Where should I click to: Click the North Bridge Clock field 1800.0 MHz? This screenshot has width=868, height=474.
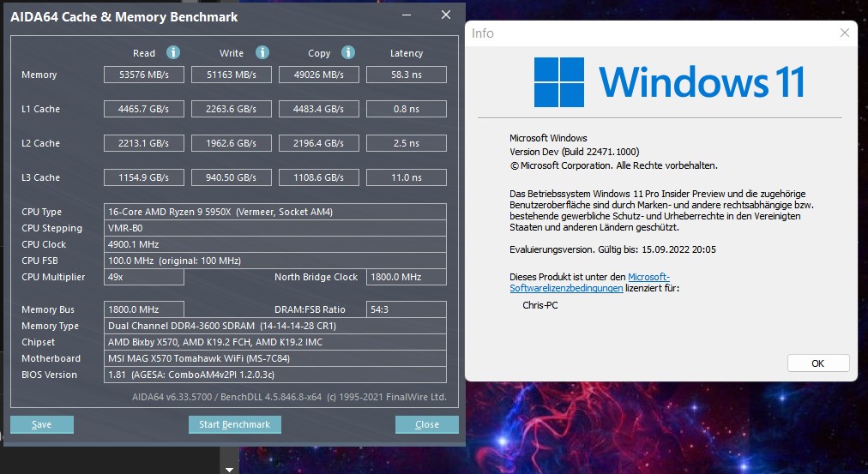coord(407,277)
